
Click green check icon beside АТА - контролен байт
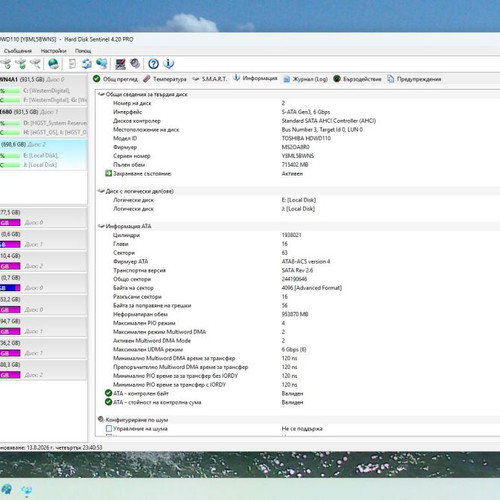(x=108, y=393)
